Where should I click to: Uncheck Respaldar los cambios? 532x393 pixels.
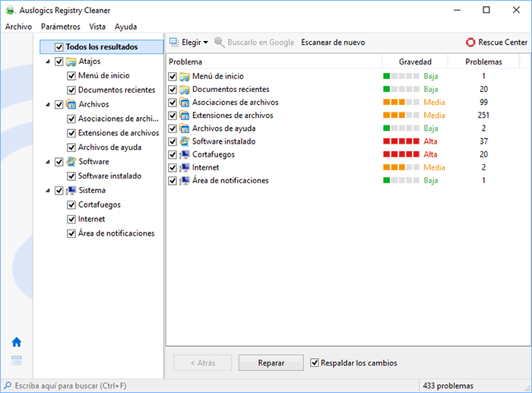click(315, 363)
